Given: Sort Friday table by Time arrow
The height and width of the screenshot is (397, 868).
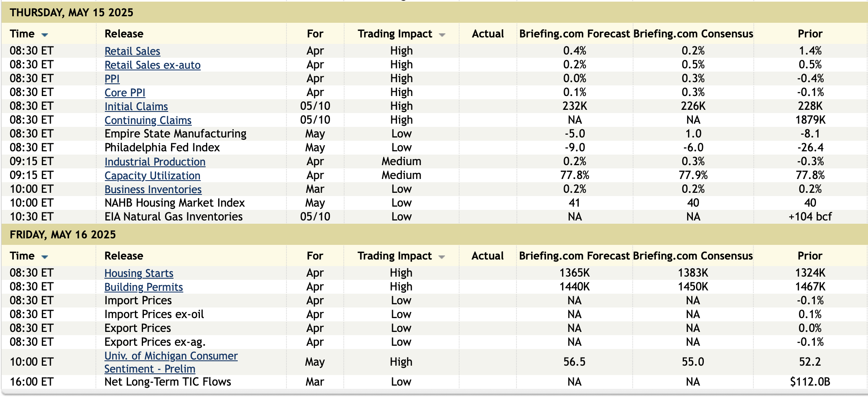Looking at the screenshot, I should 45,257.
